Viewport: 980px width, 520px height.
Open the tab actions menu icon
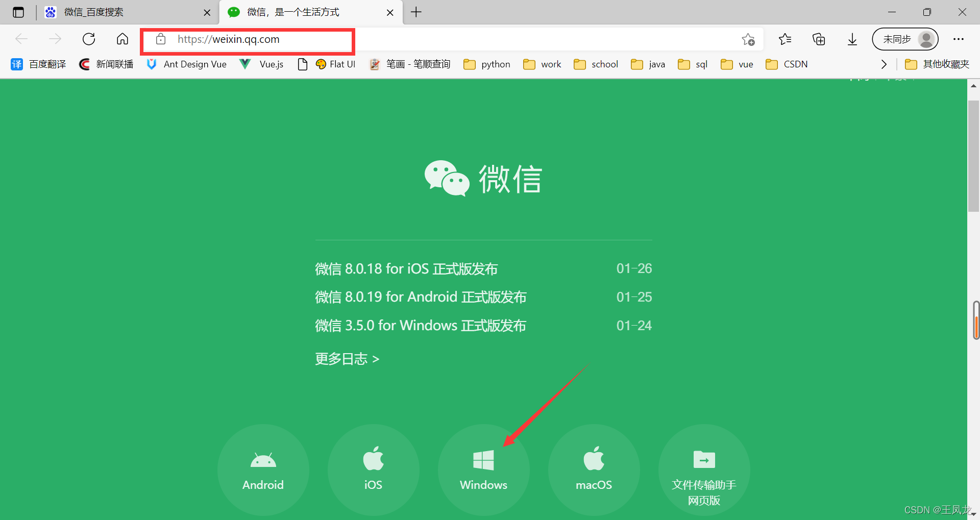click(x=18, y=12)
